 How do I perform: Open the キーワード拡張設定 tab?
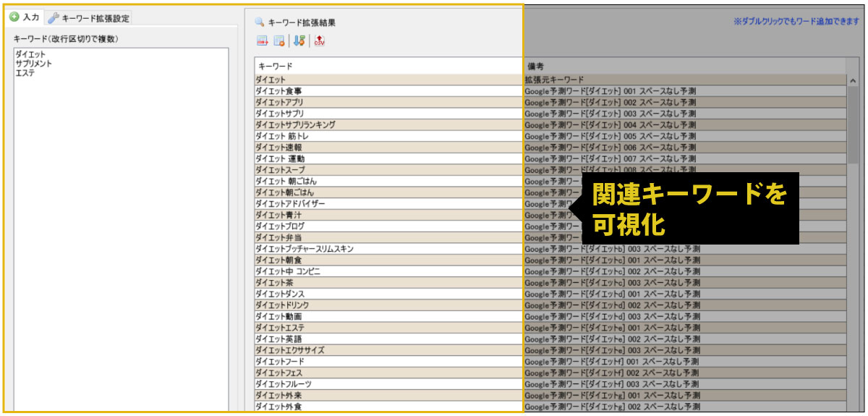[x=89, y=18]
